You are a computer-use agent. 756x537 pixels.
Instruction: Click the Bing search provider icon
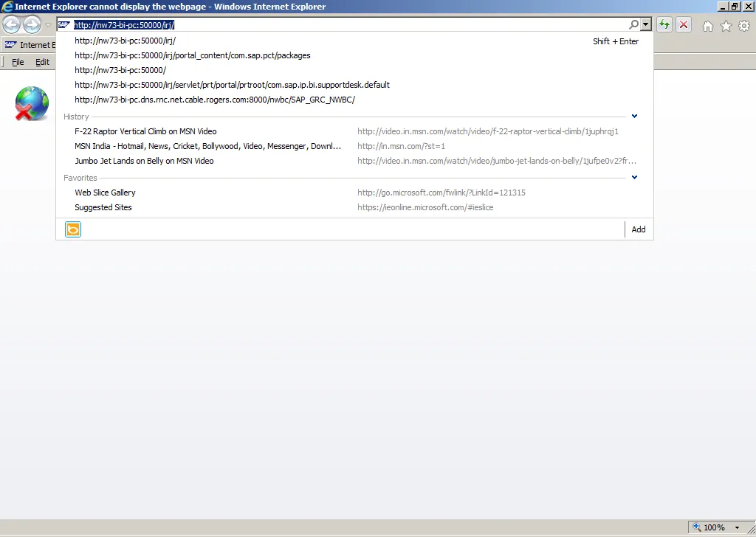click(x=73, y=229)
